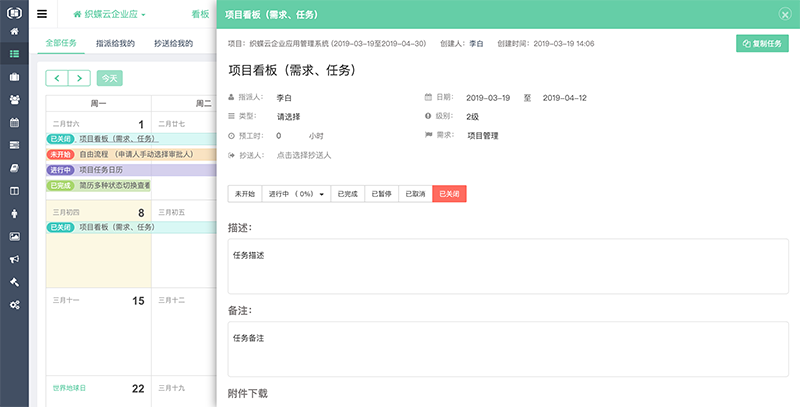Viewport: 800px width, 407px height.
Task: Click the app logo at sidebar top
Action: coord(14,13)
